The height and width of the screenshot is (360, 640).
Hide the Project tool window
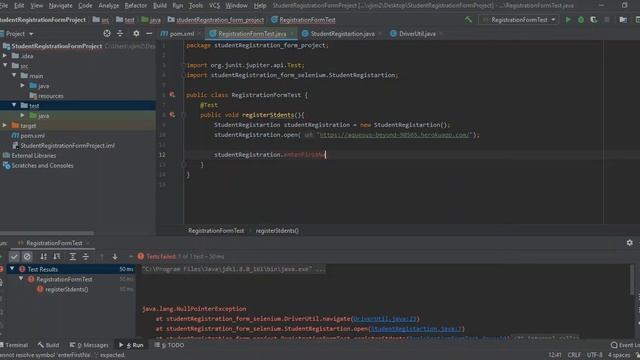tap(149, 33)
